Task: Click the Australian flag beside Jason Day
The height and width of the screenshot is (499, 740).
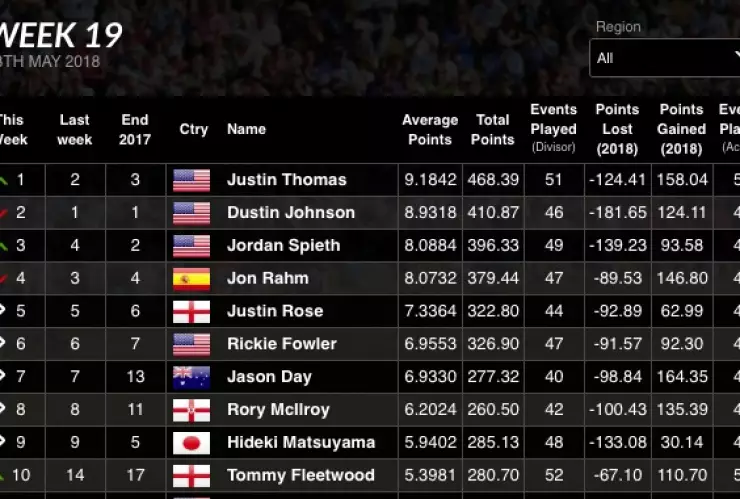Action: [x=191, y=377]
